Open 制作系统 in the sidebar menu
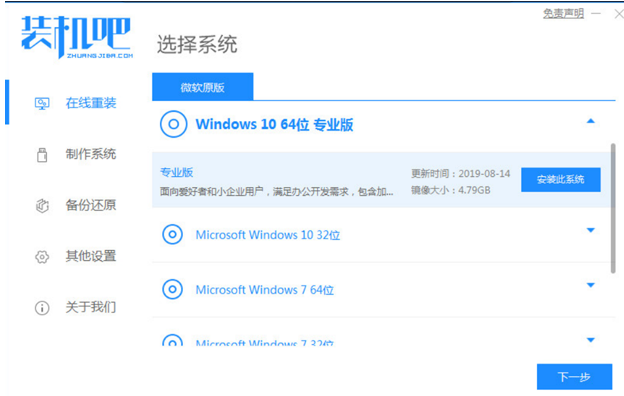The height and width of the screenshot is (396, 624). pos(91,154)
